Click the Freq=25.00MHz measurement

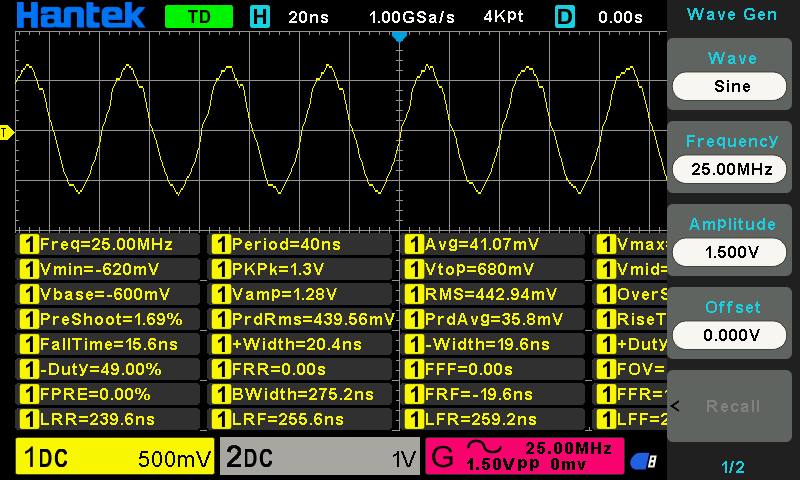(108, 244)
